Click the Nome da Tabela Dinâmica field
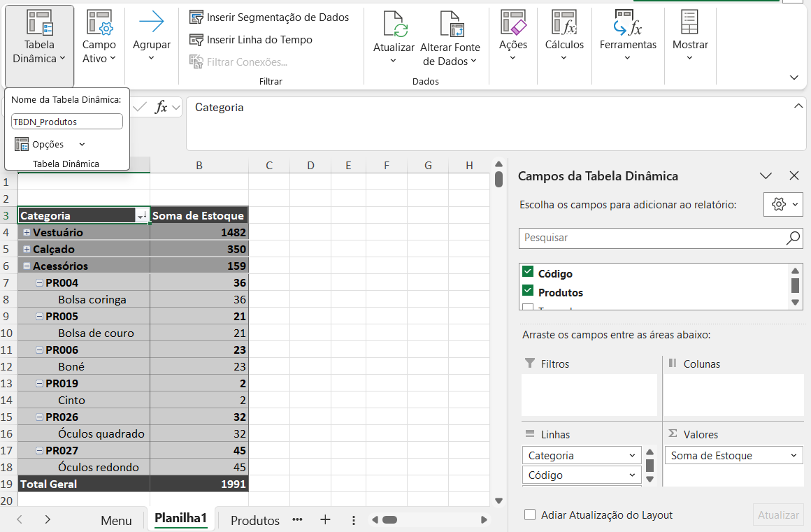The image size is (811, 532). (x=67, y=122)
